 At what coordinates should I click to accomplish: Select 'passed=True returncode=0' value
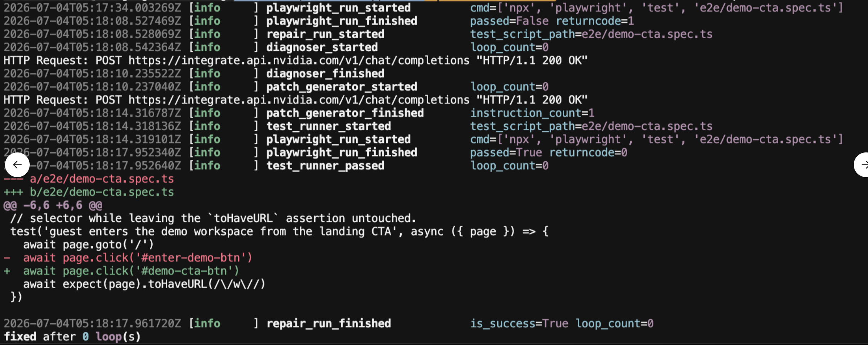click(x=548, y=152)
